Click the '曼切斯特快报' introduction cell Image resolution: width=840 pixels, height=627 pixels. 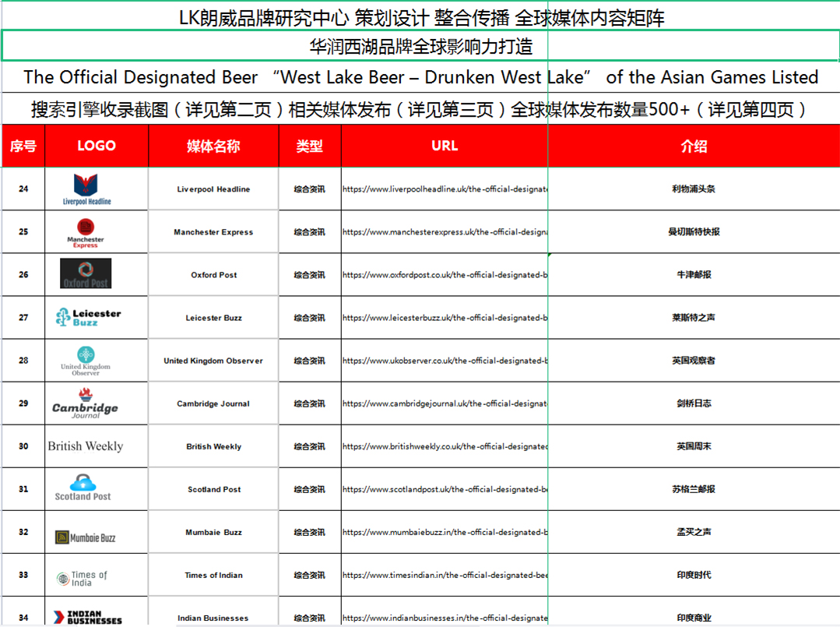694,232
